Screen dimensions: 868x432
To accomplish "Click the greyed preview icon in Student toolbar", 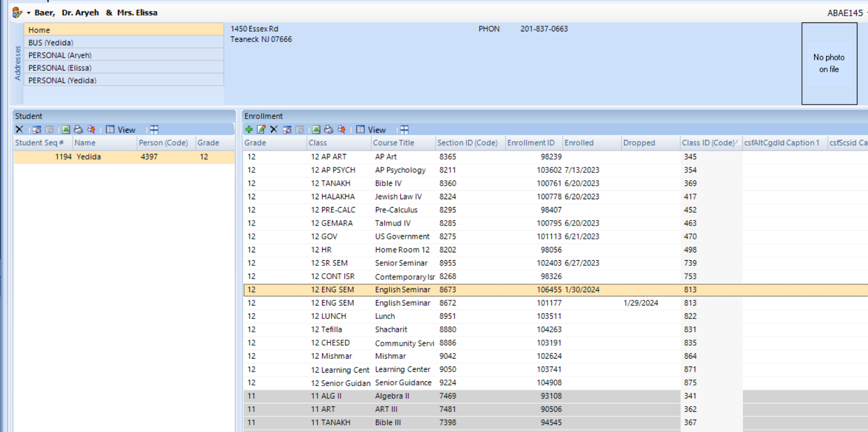I will [49, 130].
